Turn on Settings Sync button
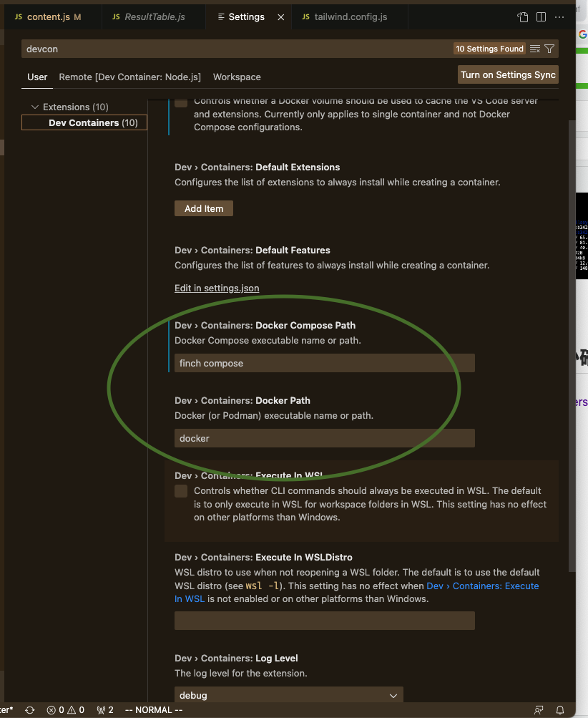Viewport: 588px width, 718px height. tap(508, 74)
